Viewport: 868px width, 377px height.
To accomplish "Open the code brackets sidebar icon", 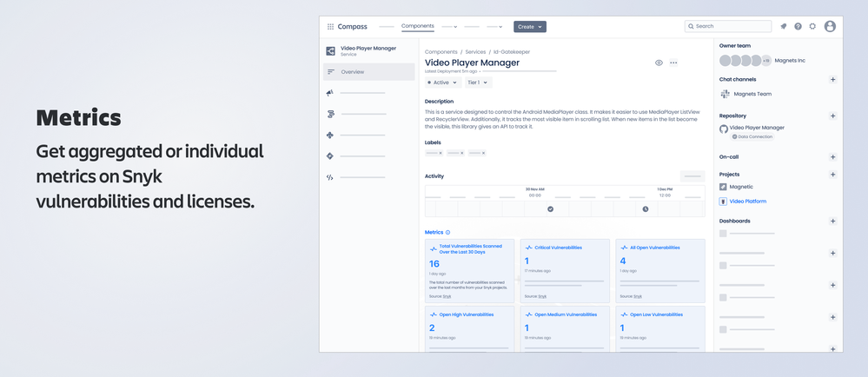I will (x=330, y=178).
